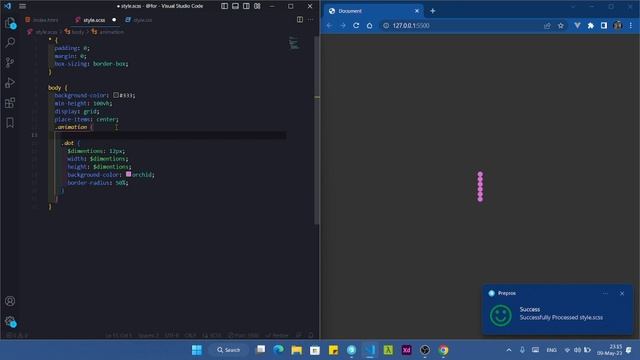Screen dimensions: 640x360
Task: Open Microsoft Edge from taskbar
Action: tap(279, 350)
